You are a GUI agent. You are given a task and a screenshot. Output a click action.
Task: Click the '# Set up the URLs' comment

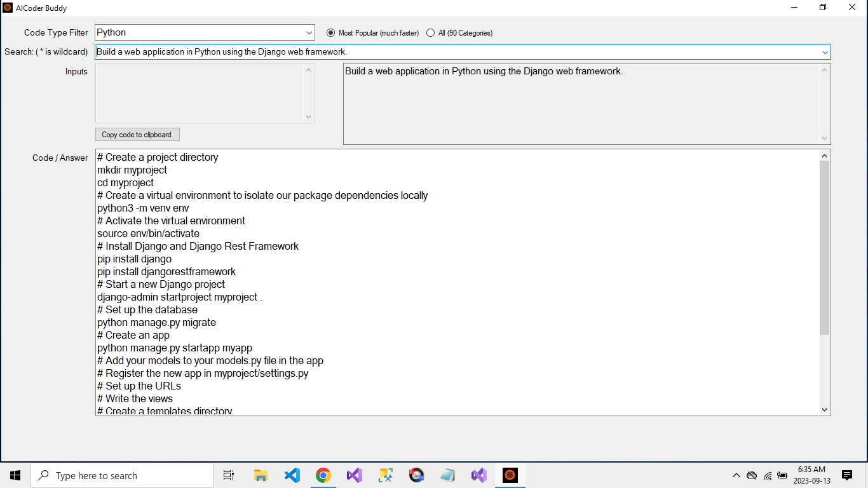[x=139, y=386]
